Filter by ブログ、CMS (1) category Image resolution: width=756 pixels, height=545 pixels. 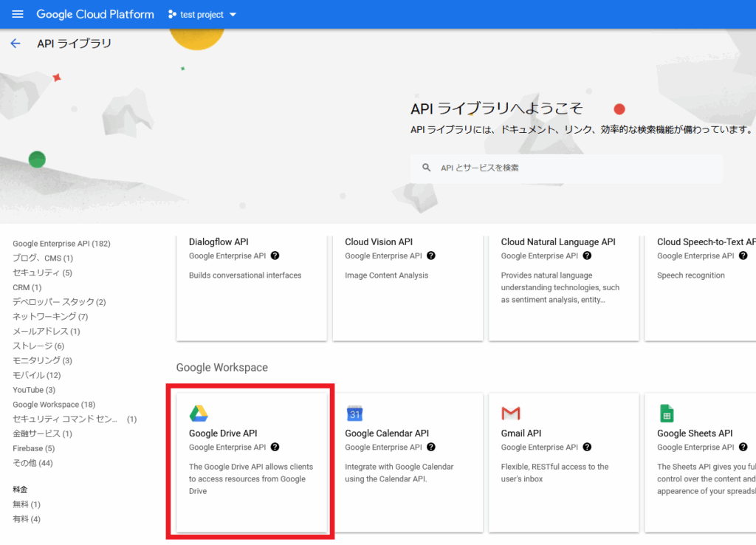43,258
